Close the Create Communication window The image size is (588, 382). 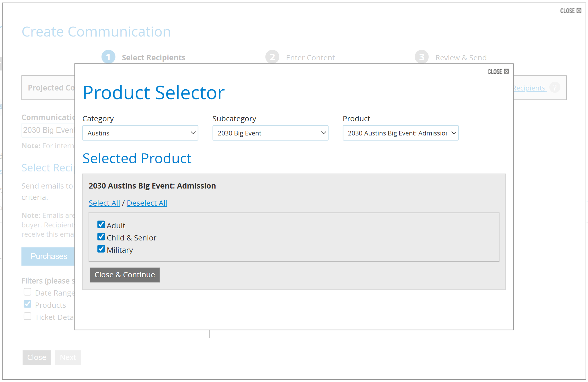[x=570, y=11]
